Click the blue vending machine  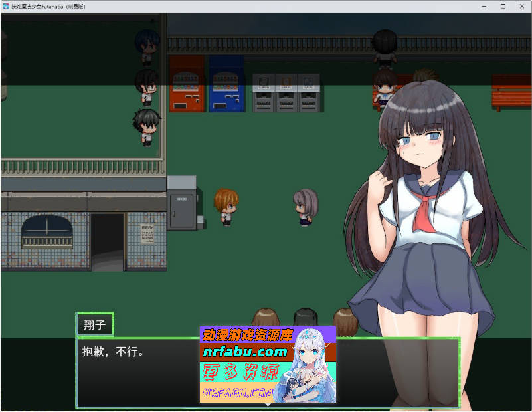point(226,84)
